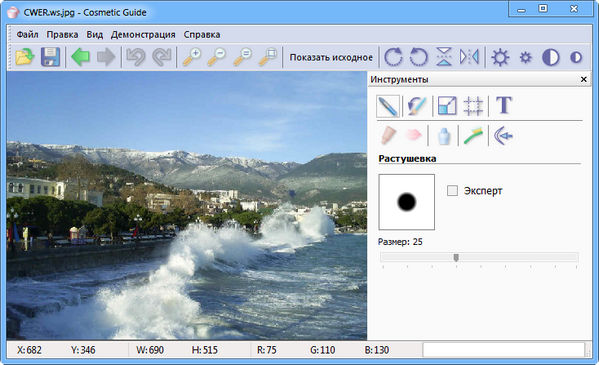The image size is (599, 365).
Task: Save image with the floppy disk icon
Action: tap(50, 57)
